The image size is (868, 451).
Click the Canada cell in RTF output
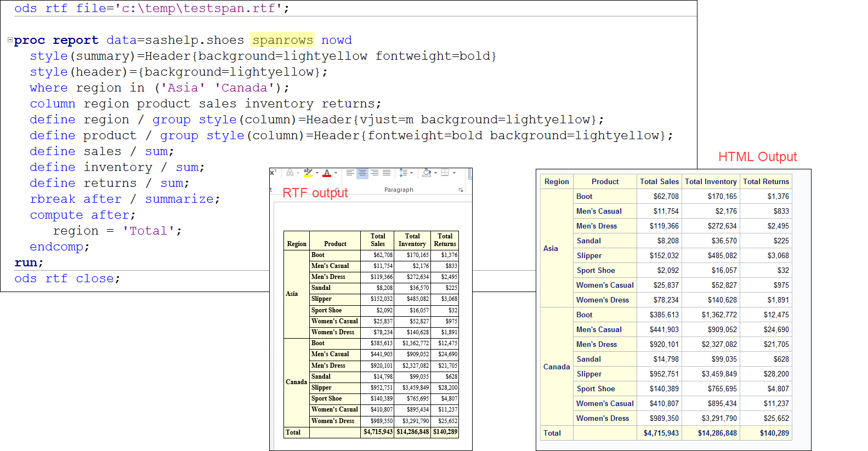pos(296,382)
